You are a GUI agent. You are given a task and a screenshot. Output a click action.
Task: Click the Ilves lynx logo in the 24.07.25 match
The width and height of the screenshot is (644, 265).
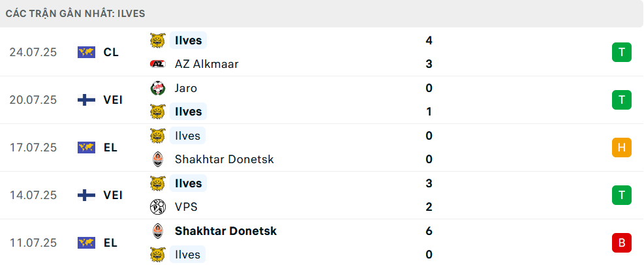coord(158,40)
